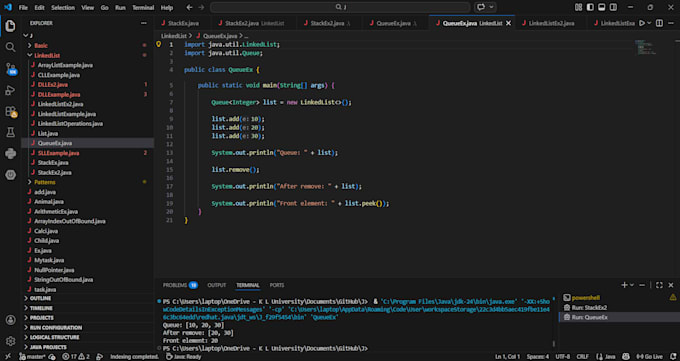680x361 pixels.
Task: Toggle the bottom panel visibility
Action: (x=602, y=7)
